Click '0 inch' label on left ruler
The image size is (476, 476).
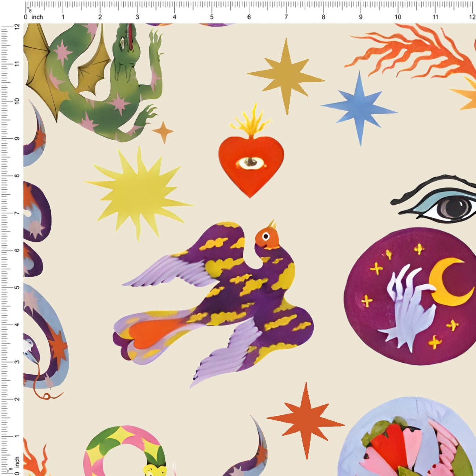(17, 466)
